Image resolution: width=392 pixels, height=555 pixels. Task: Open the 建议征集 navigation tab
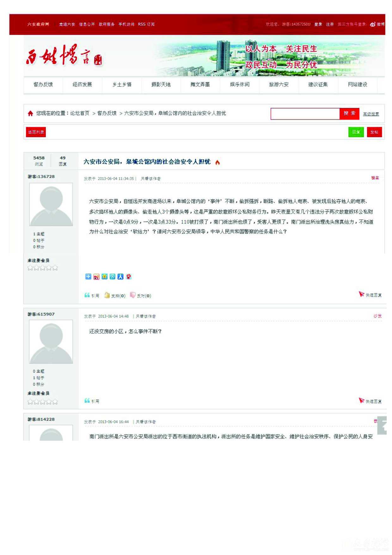tap(318, 84)
